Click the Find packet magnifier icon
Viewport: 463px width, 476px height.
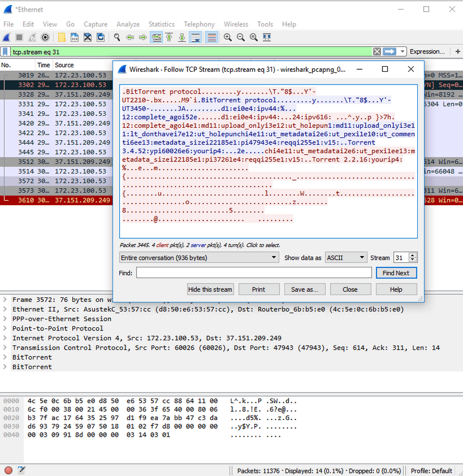[x=117, y=37]
